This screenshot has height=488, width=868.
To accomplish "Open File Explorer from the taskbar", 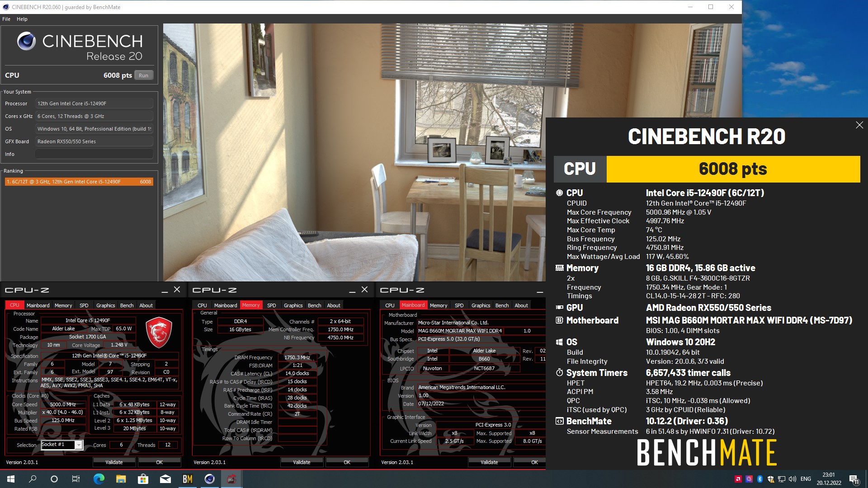I will (x=121, y=479).
